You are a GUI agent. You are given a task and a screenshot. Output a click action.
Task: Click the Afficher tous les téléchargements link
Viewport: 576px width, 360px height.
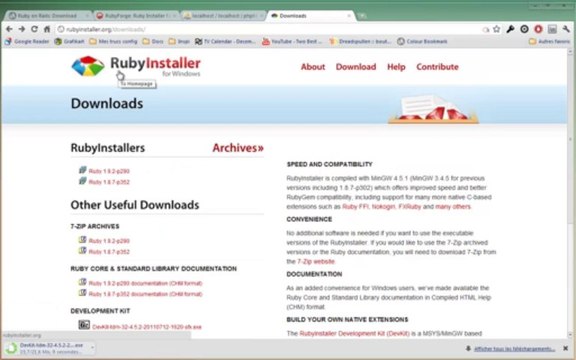pos(514,349)
